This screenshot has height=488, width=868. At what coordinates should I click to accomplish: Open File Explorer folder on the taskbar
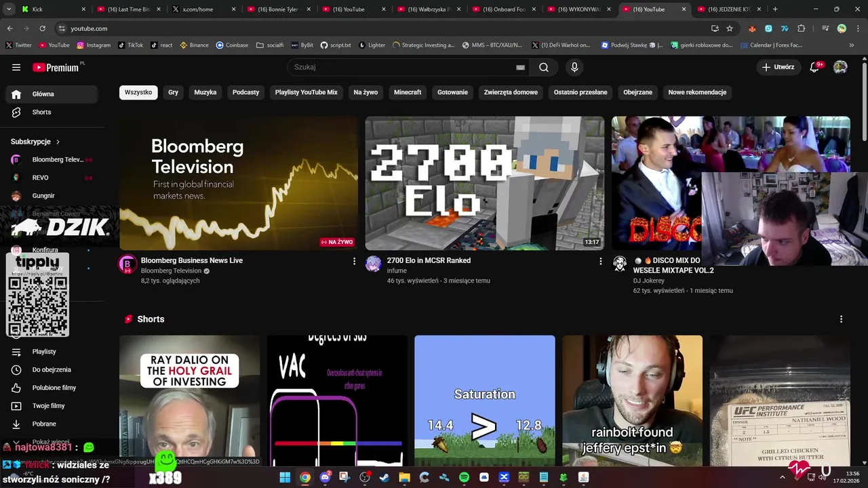(404, 477)
